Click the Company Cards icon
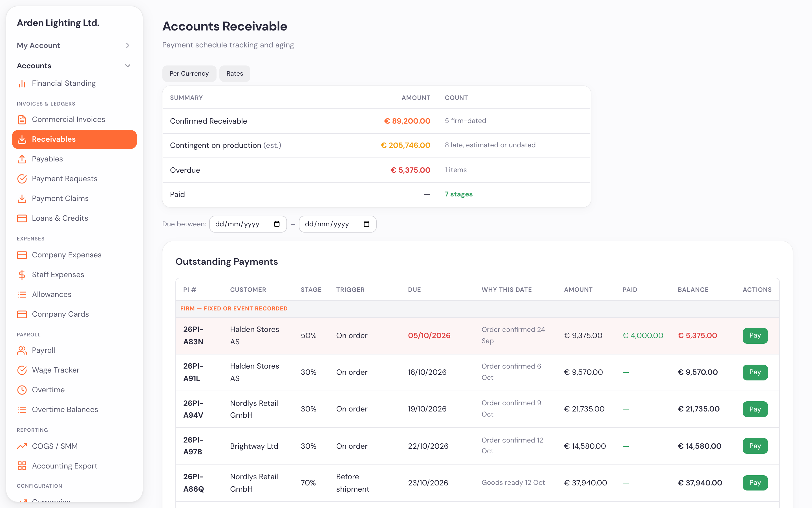 pyautogui.click(x=22, y=314)
